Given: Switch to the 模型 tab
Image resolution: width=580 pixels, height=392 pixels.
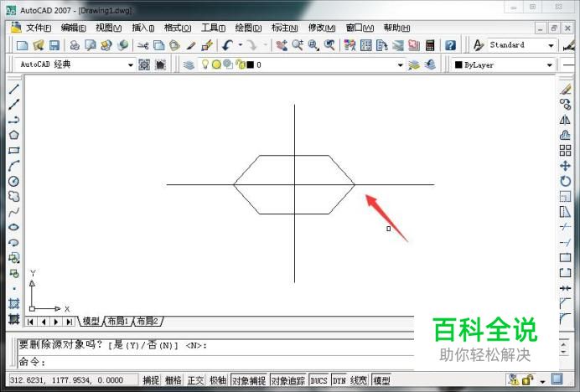Looking at the screenshot, I should point(91,321).
